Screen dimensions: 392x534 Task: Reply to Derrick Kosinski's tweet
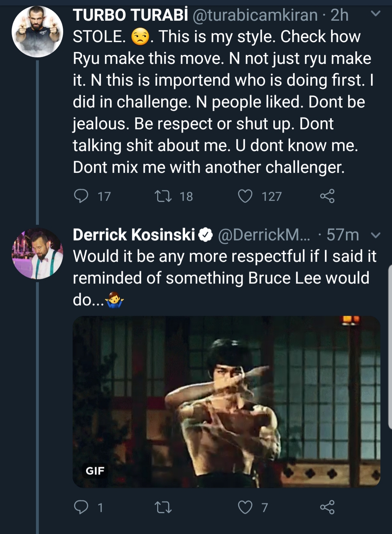click(x=81, y=507)
